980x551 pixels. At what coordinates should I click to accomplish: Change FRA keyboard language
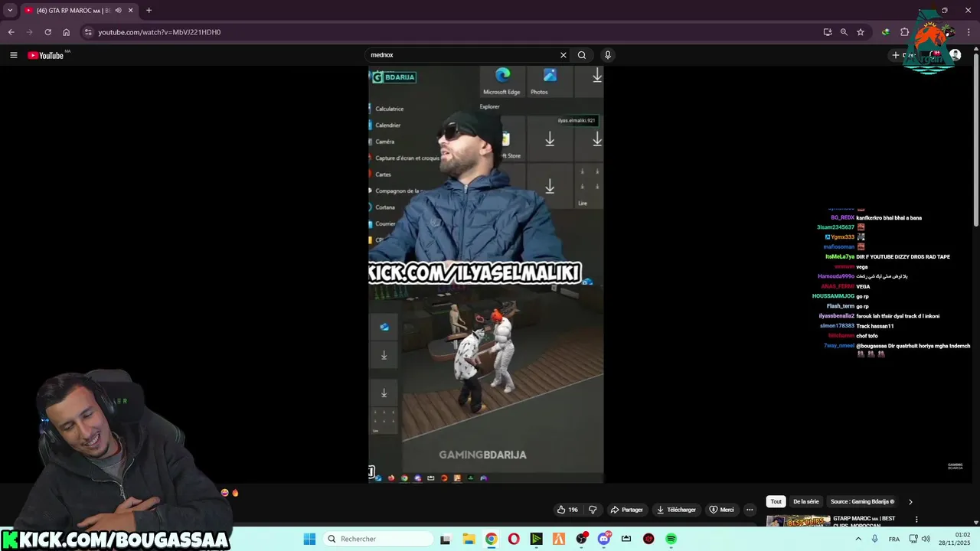(894, 539)
